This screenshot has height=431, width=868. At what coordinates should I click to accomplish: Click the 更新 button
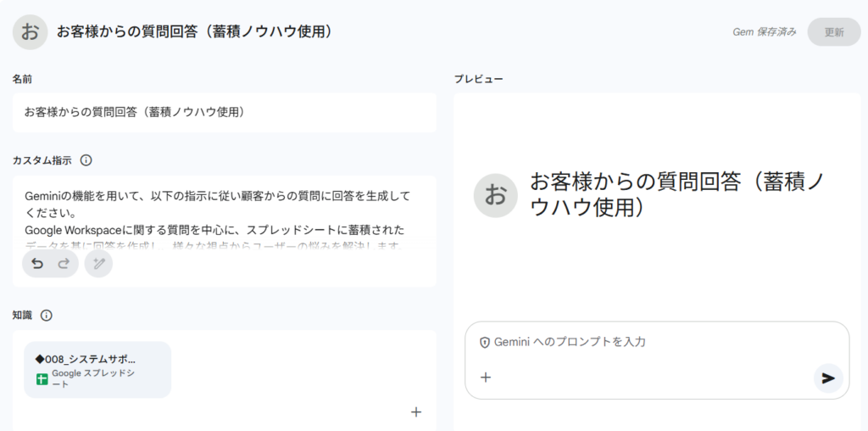click(x=834, y=32)
